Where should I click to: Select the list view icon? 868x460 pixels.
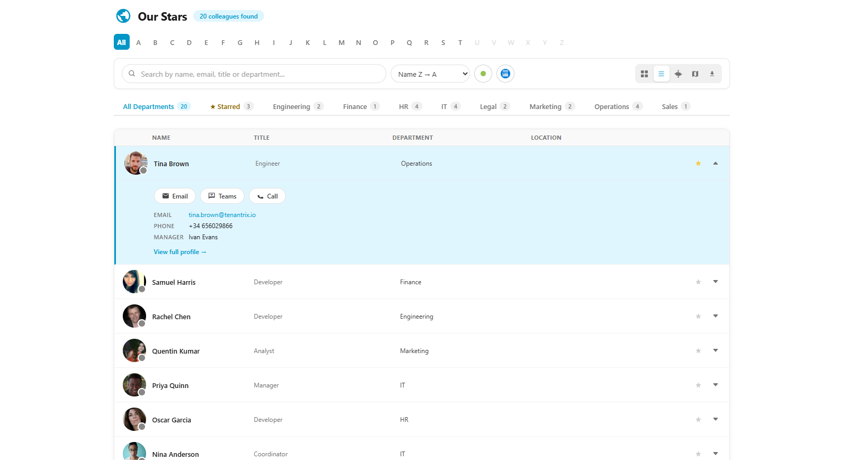[661, 74]
